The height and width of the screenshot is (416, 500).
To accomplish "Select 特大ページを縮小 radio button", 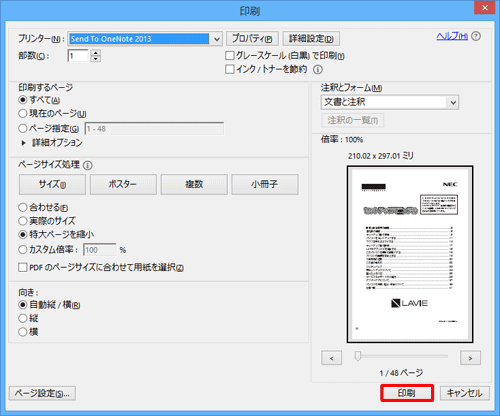I will pos(23,234).
